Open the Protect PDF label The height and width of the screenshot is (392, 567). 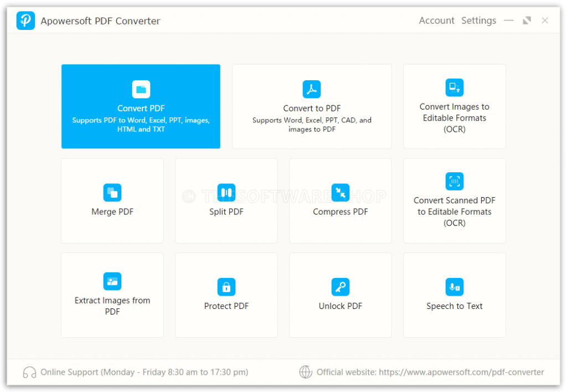coord(226,306)
